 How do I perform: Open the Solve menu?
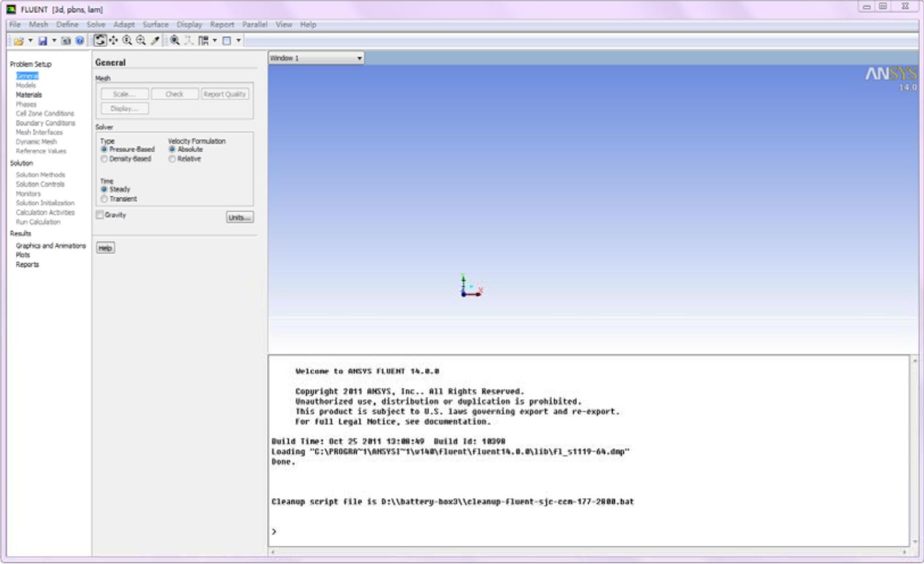click(x=96, y=24)
